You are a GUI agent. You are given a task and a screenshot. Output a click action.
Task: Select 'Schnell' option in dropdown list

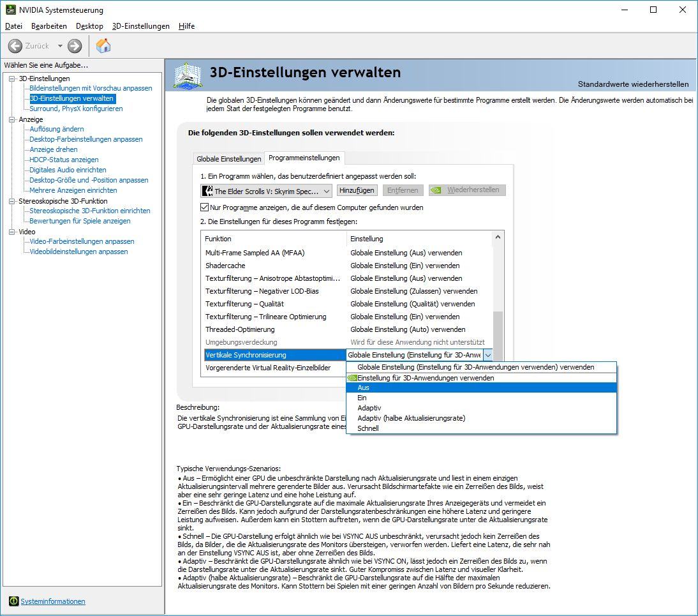click(x=481, y=428)
